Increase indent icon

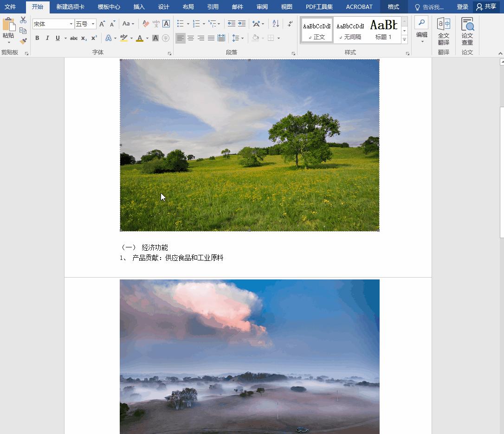coord(242,24)
